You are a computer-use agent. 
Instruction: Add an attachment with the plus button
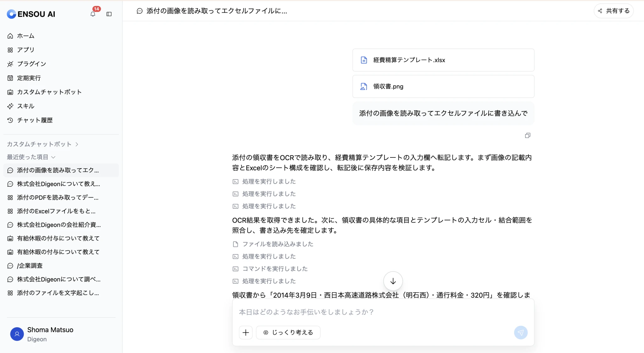pyautogui.click(x=246, y=333)
